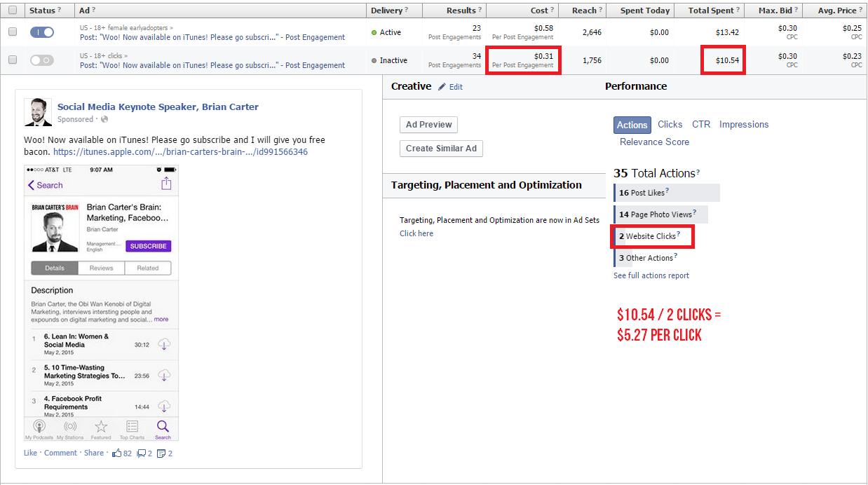Switch to the Clicks performance tab

[x=670, y=124]
